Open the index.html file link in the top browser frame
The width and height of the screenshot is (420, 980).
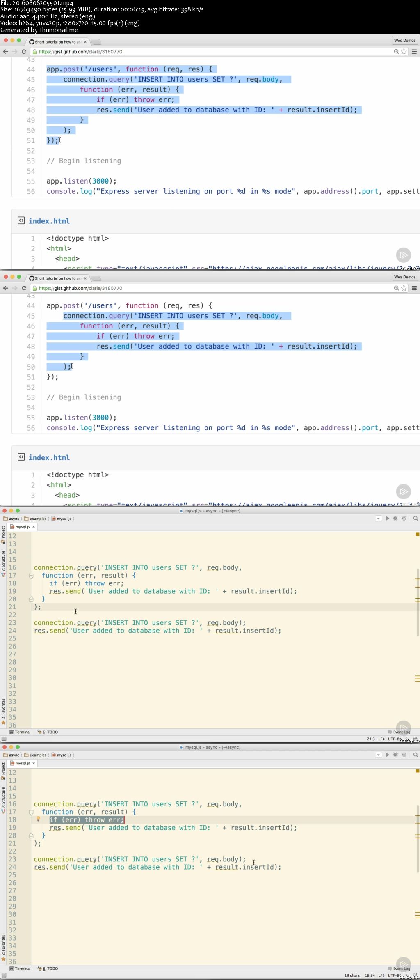pos(49,221)
